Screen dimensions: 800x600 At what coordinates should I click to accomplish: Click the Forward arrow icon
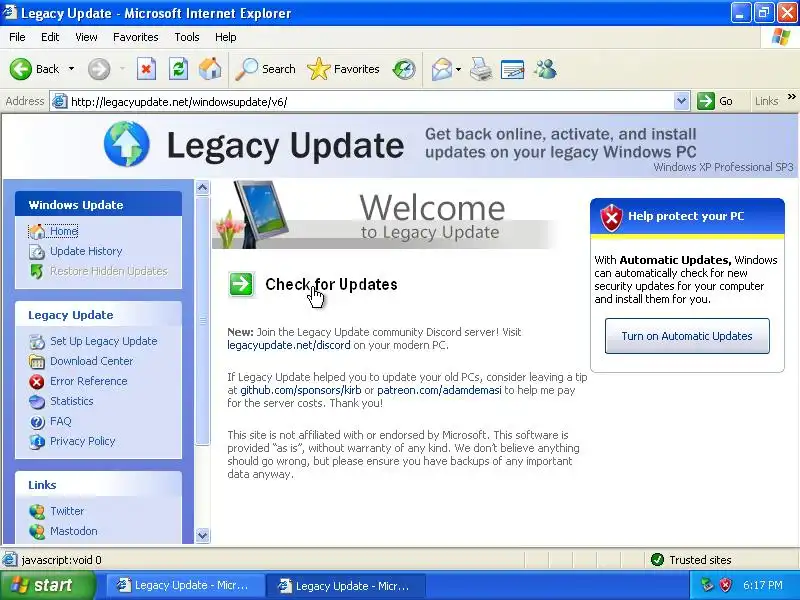click(x=98, y=69)
